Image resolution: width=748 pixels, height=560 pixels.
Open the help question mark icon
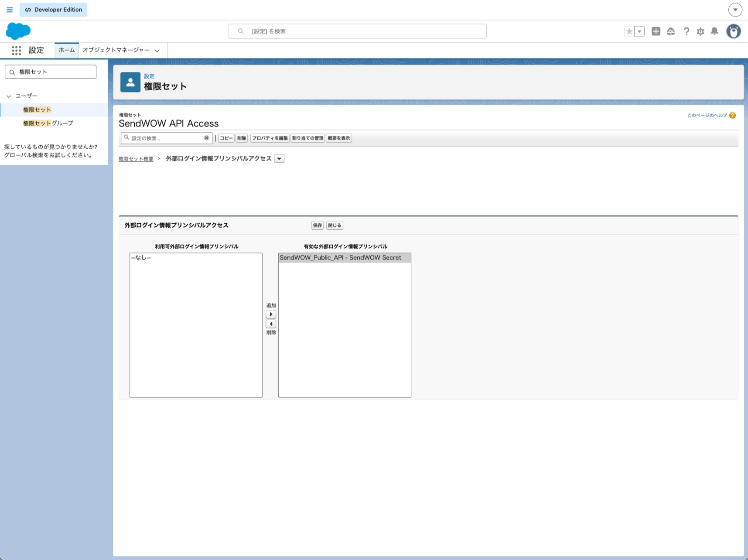(x=686, y=31)
